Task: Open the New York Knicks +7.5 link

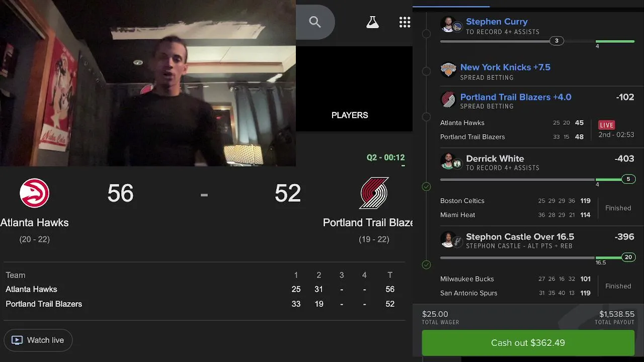Action: click(x=505, y=67)
